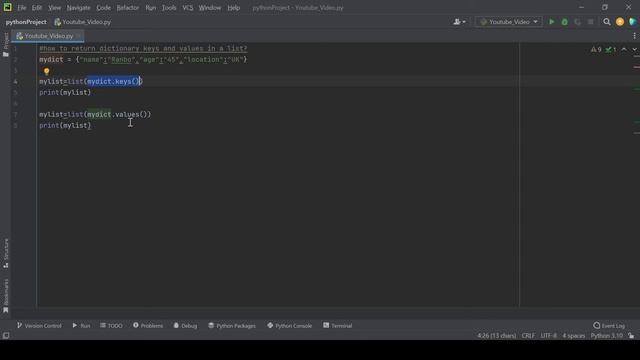The height and width of the screenshot is (360, 640).
Task: Close the Youtube_Video.py tab
Action: [78, 36]
